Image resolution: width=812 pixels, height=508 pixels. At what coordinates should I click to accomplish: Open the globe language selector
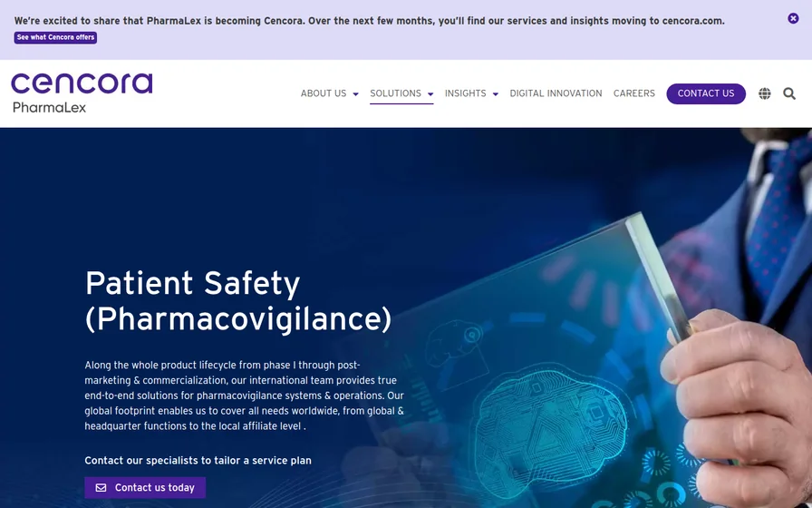click(x=764, y=93)
